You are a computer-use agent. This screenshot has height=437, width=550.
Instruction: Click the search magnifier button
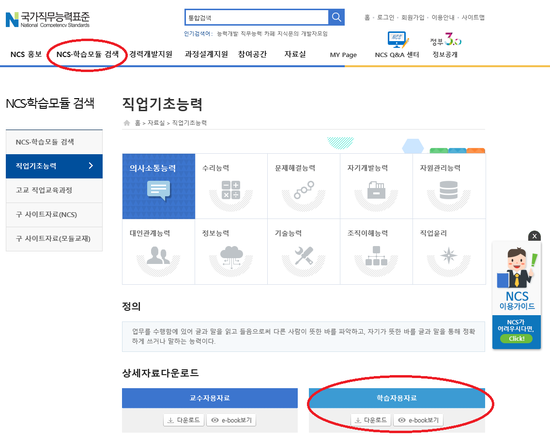[336, 17]
